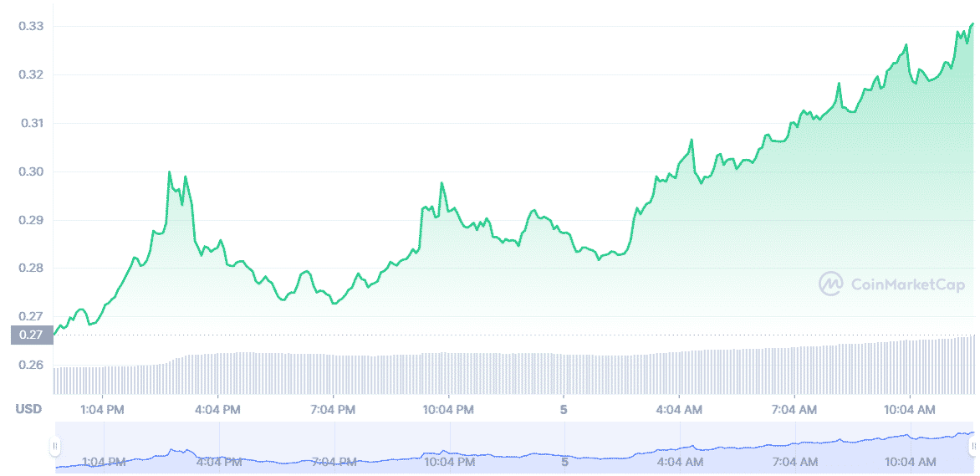Viewport: 980px width, 476px height.
Task: Click the 4:04 PM main chart time label
Action: (x=218, y=409)
